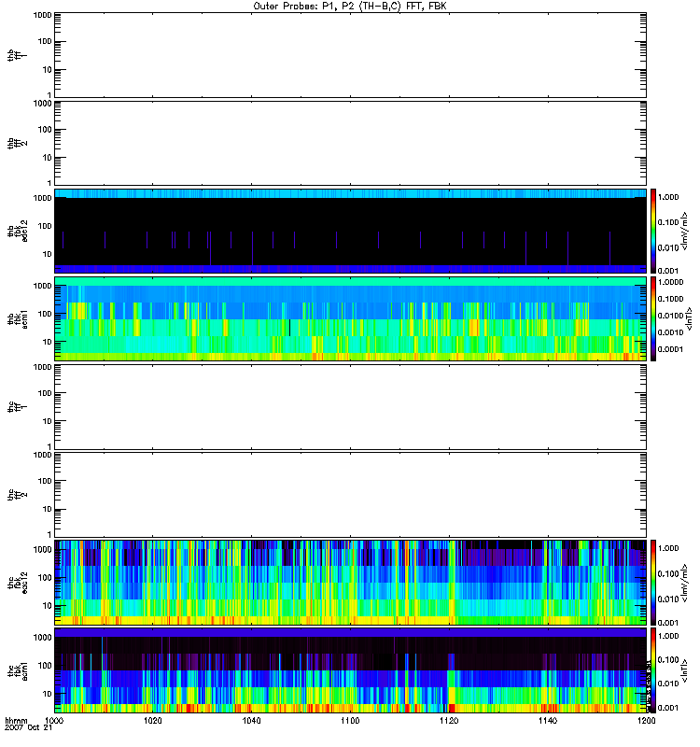The height and width of the screenshot is (747, 700).
Task: Click the 1120 time axis label
Action: pyautogui.click(x=449, y=722)
